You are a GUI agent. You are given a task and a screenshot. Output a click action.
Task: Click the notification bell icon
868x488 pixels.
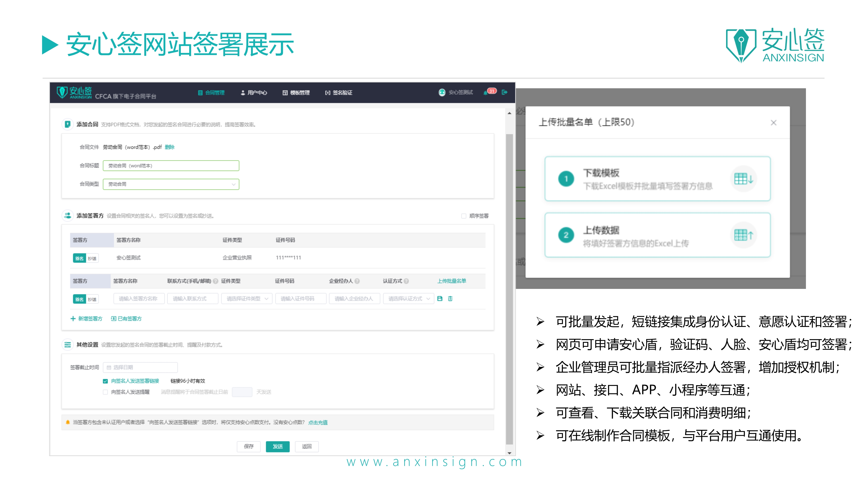pyautogui.click(x=486, y=93)
